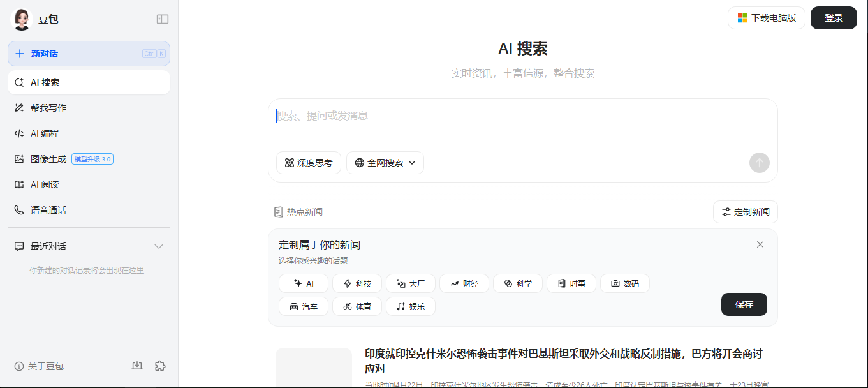Viewport: 868px width, 388px height.
Task: Toggle 深度思考 deep thinking mode
Action: [x=309, y=163]
